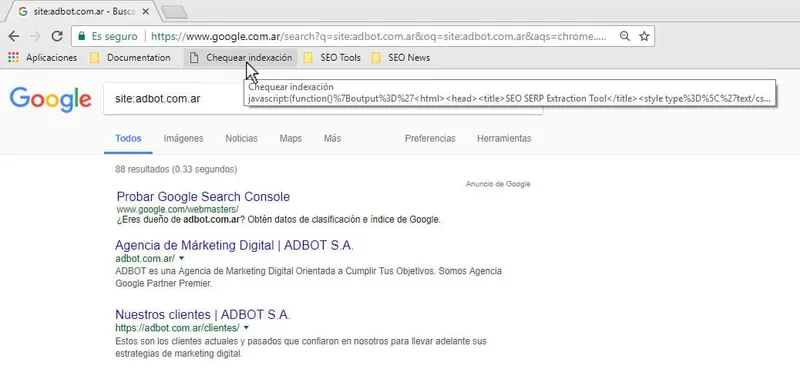Image resolution: width=800 pixels, height=372 pixels.
Task: Open Preferencias search settings
Action: 430,138
